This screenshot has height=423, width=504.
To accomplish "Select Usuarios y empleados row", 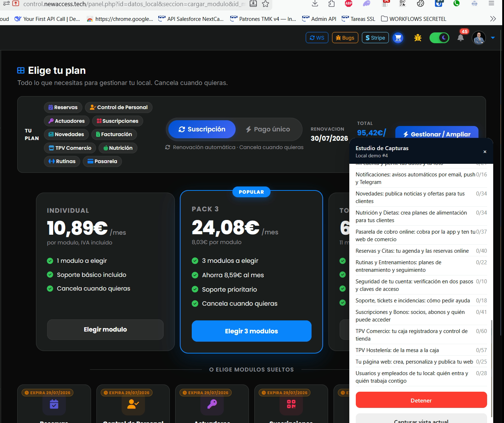I will click(421, 377).
